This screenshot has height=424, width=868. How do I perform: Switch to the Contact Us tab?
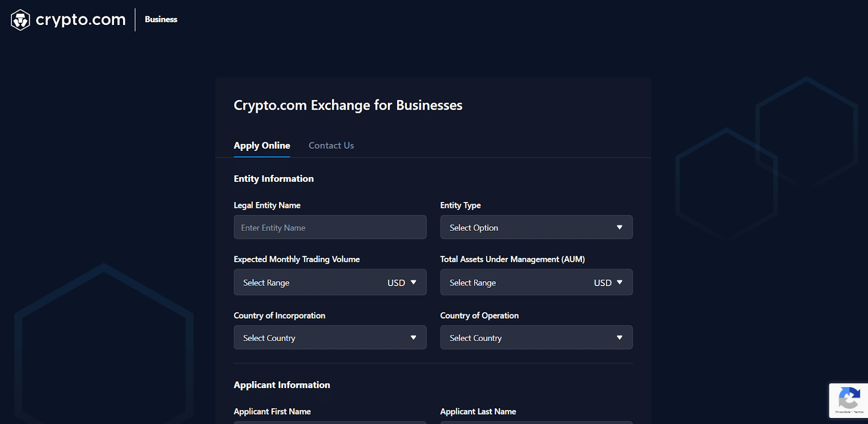pyautogui.click(x=331, y=145)
